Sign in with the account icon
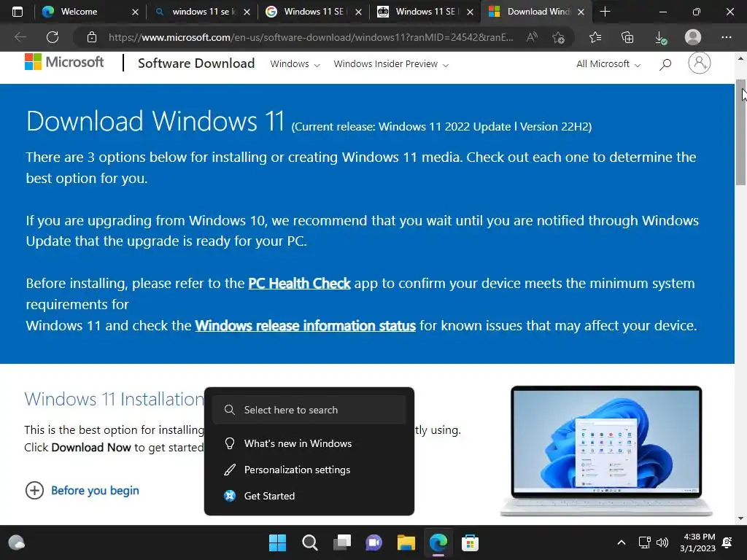The height and width of the screenshot is (560, 747). [x=699, y=63]
